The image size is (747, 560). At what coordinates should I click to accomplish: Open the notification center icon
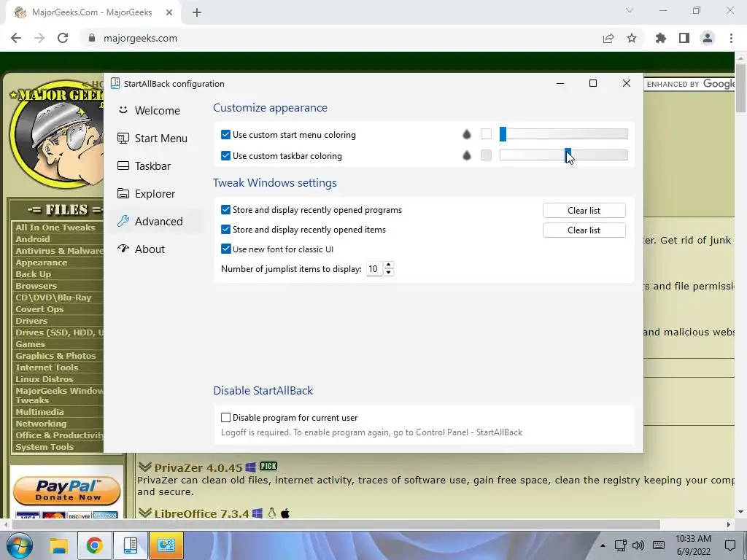(729, 545)
